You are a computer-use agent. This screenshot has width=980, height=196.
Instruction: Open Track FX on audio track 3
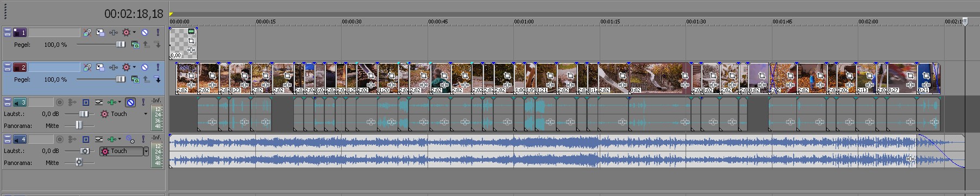point(112,102)
